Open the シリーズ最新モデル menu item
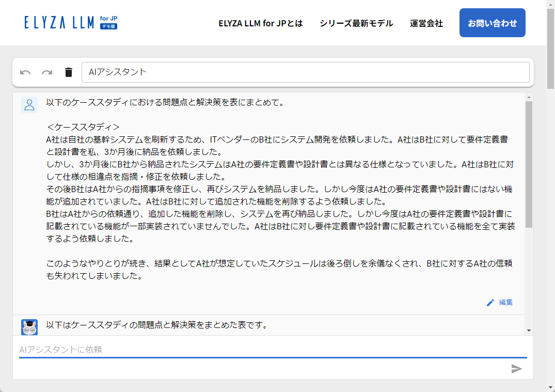 coord(356,23)
